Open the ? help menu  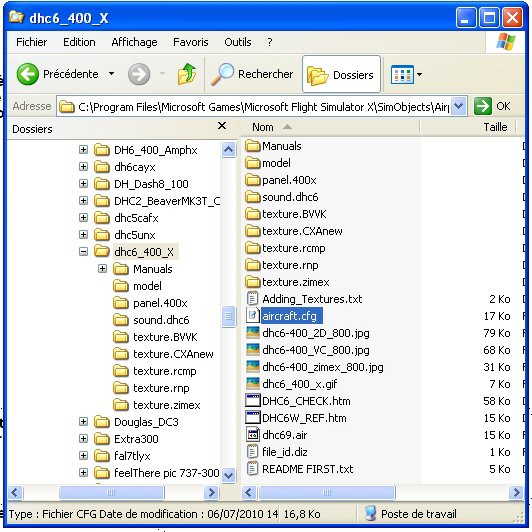[270, 42]
